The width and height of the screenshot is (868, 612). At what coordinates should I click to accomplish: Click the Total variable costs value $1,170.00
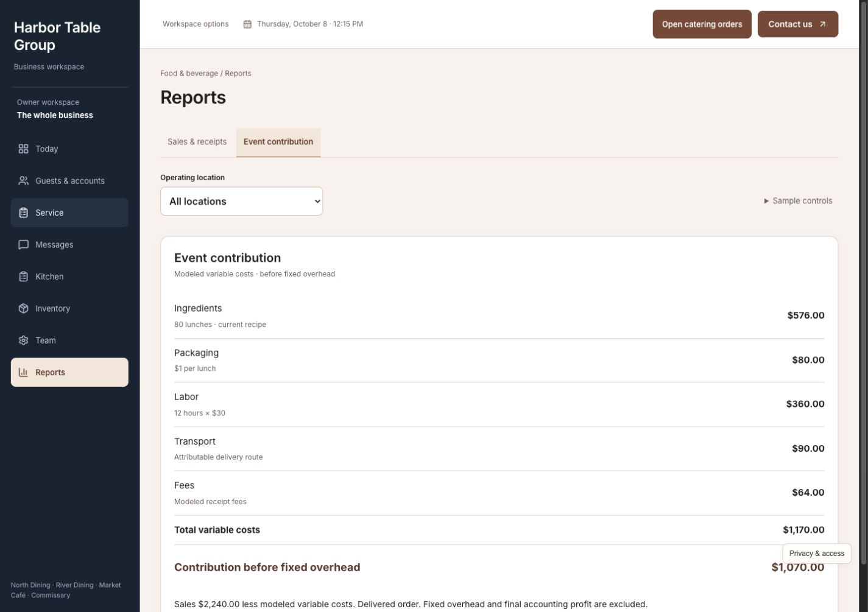click(803, 530)
